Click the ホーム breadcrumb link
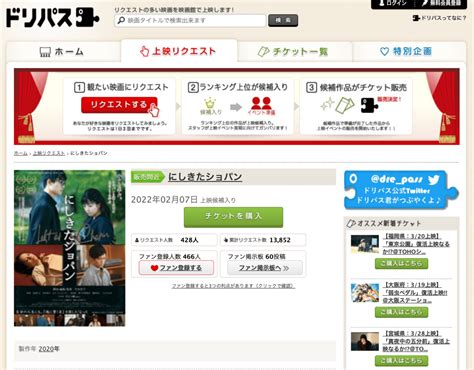 21,153
